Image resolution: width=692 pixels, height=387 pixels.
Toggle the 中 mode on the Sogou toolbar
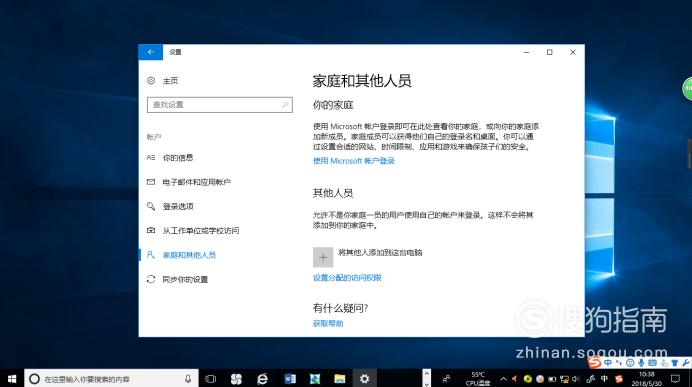pyautogui.click(x=608, y=363)
